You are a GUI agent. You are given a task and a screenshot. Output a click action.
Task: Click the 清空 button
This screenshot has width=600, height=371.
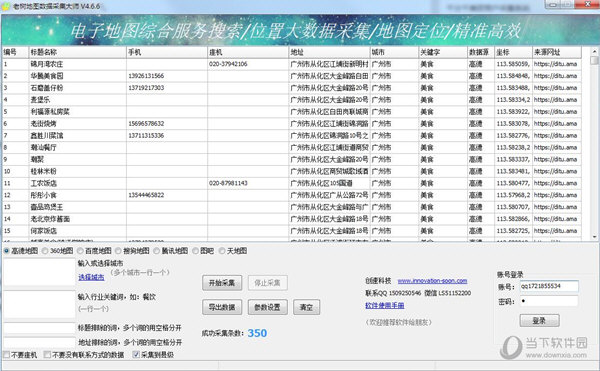307,307
